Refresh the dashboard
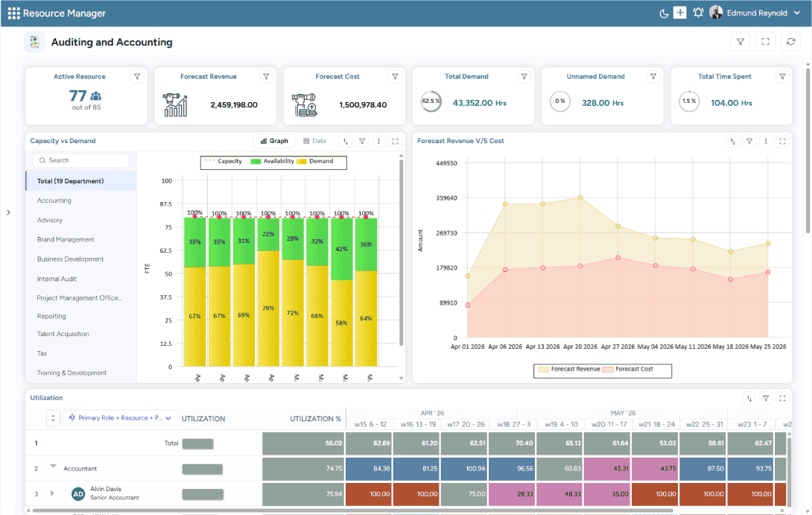Viewport: 812px width, 515px height. (x=790, y=42)
